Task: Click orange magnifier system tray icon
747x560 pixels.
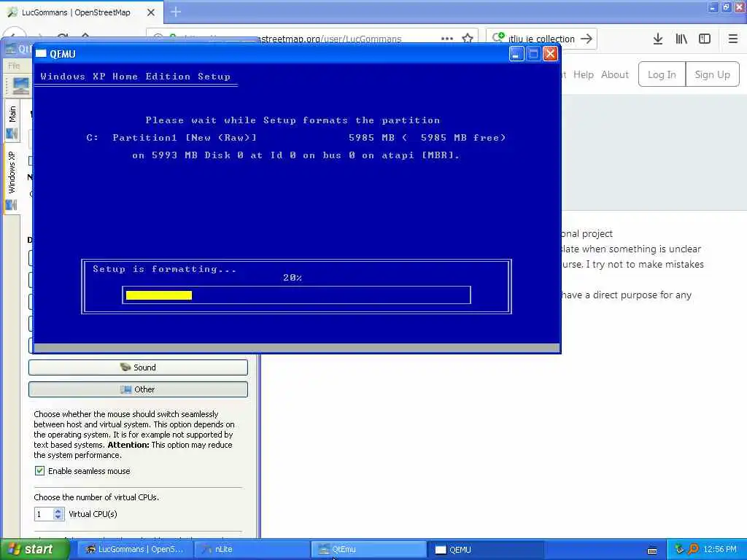Action: (x=693, y=550)
